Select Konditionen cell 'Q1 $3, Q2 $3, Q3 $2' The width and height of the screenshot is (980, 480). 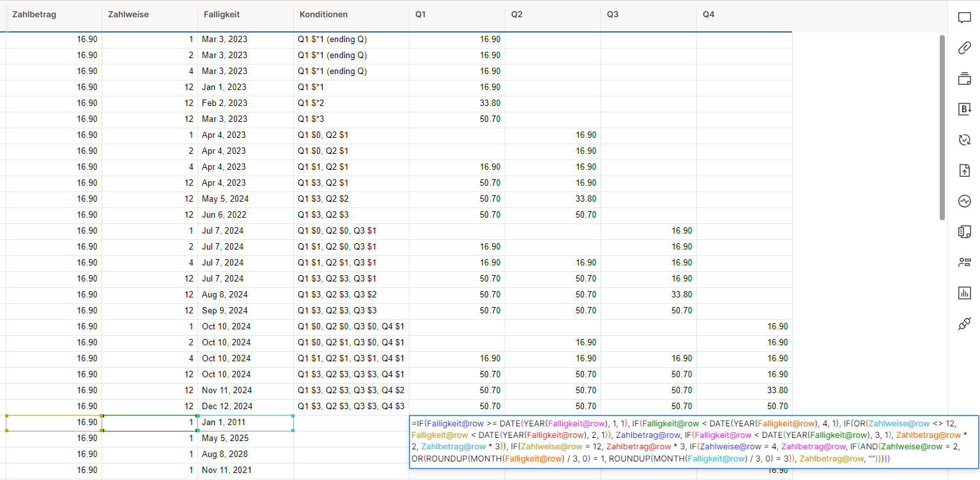click(351, 294)
